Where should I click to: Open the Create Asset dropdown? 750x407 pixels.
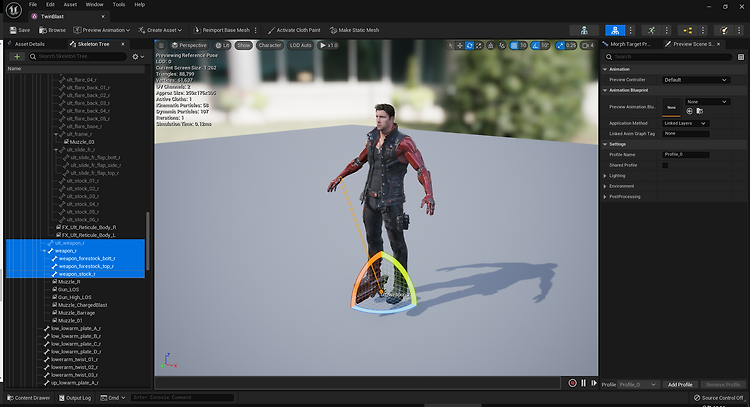160,30
